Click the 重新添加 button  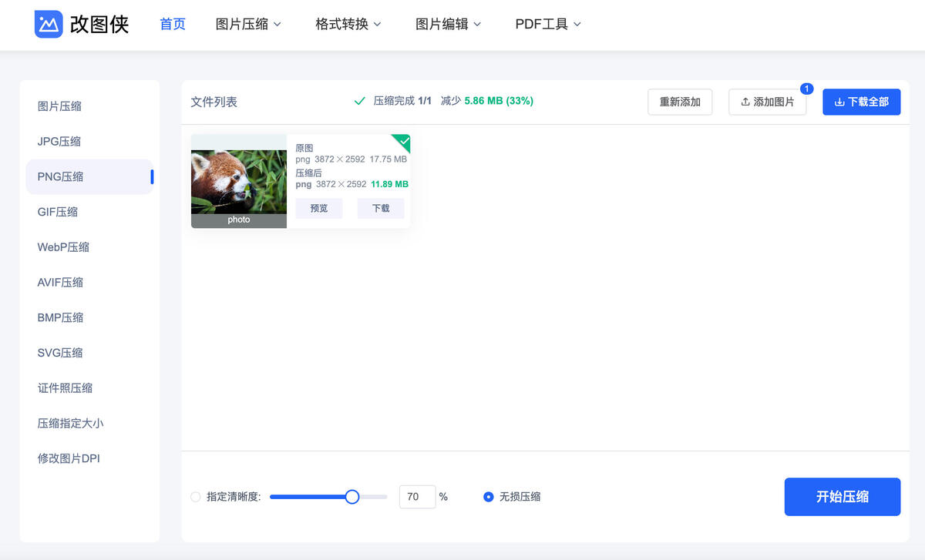click(680, 102)
